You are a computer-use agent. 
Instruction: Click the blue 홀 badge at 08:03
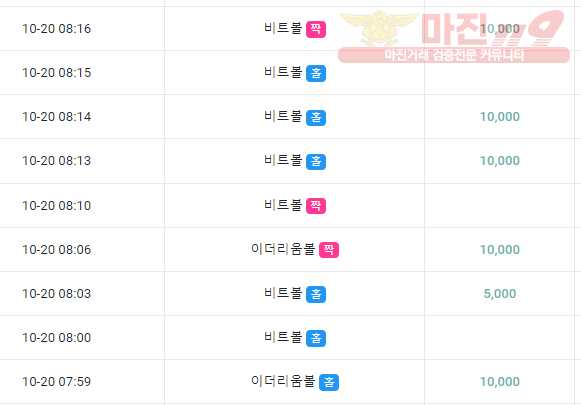[x=316, y=294]
